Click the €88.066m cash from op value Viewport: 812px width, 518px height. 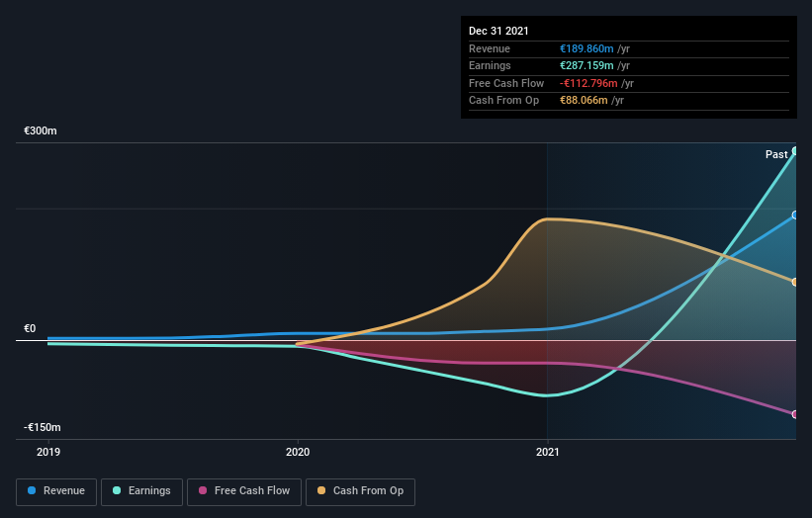pyautogui.click(x=584, y=101)
